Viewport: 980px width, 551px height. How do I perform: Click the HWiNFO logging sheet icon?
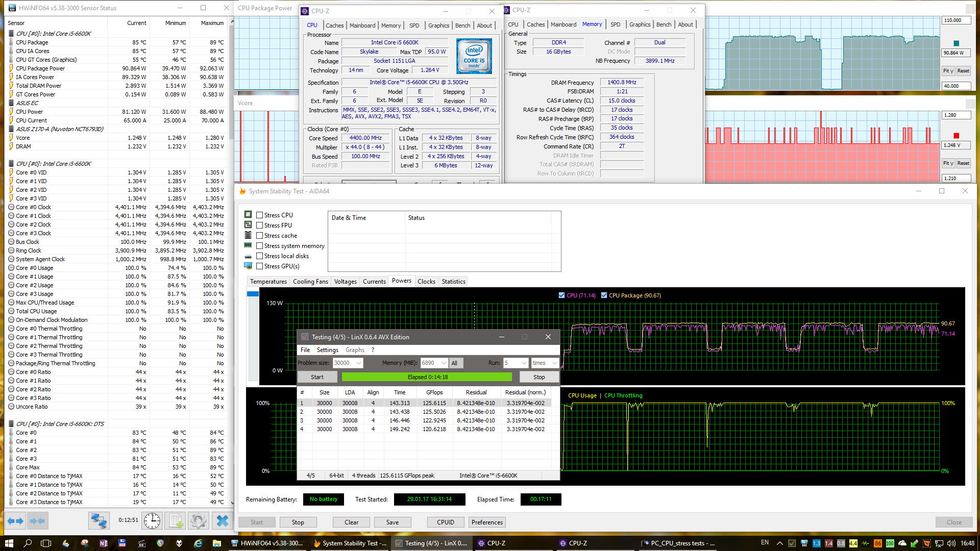(x=176, y=521)
